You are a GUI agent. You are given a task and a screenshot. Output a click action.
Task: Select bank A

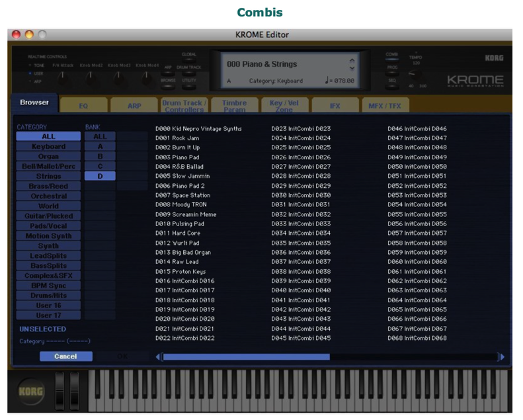tap(100, 146)
